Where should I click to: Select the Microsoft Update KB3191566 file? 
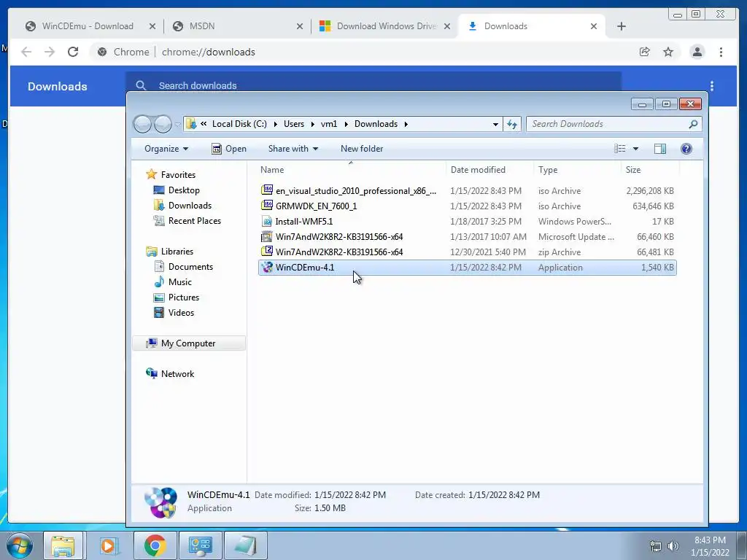point(467,237)
